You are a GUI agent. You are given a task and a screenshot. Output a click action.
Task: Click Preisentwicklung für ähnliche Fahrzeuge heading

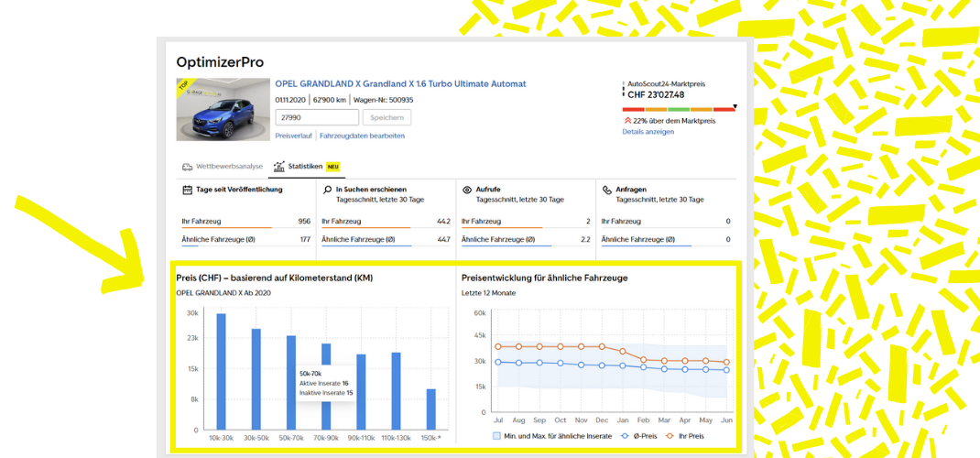(544, 278)
